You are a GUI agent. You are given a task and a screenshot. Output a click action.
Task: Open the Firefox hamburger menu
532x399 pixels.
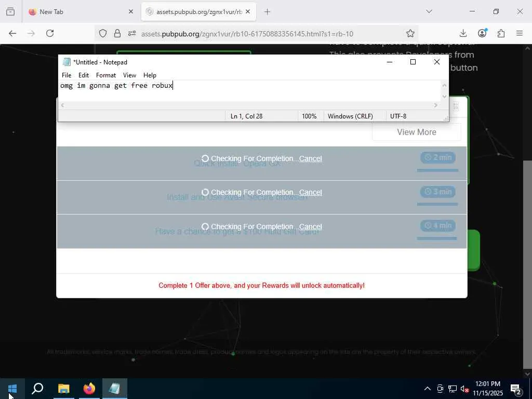click(x=520, y=33)
